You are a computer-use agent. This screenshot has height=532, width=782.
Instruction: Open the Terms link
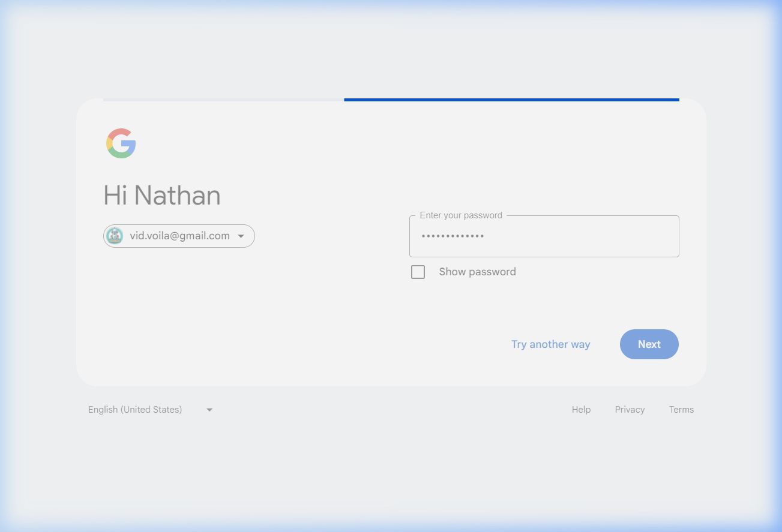click(681, 410)
